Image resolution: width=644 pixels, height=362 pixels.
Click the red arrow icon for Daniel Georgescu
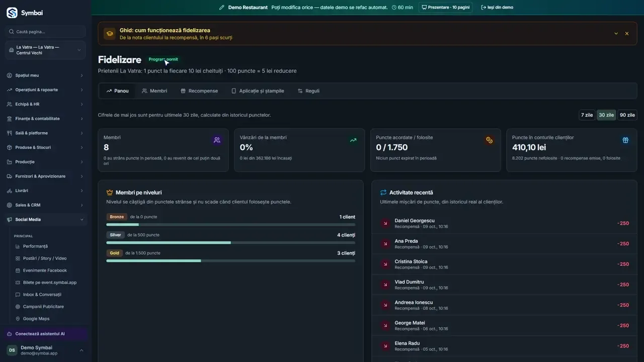click(385, 223)
